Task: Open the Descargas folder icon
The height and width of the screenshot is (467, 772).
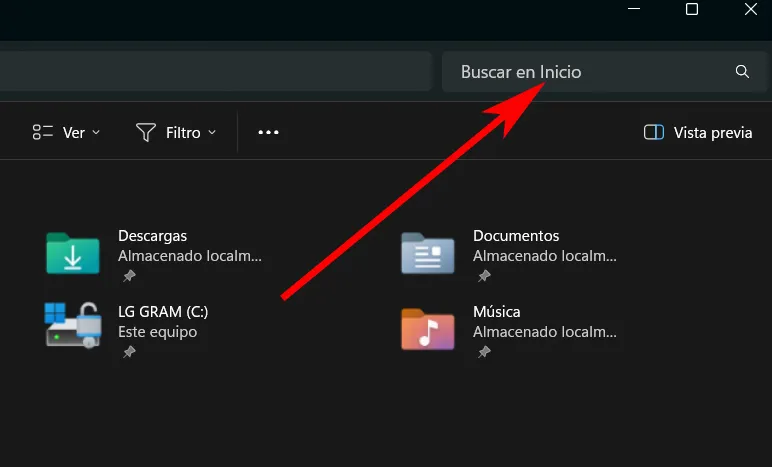Action: click(73, 253)
